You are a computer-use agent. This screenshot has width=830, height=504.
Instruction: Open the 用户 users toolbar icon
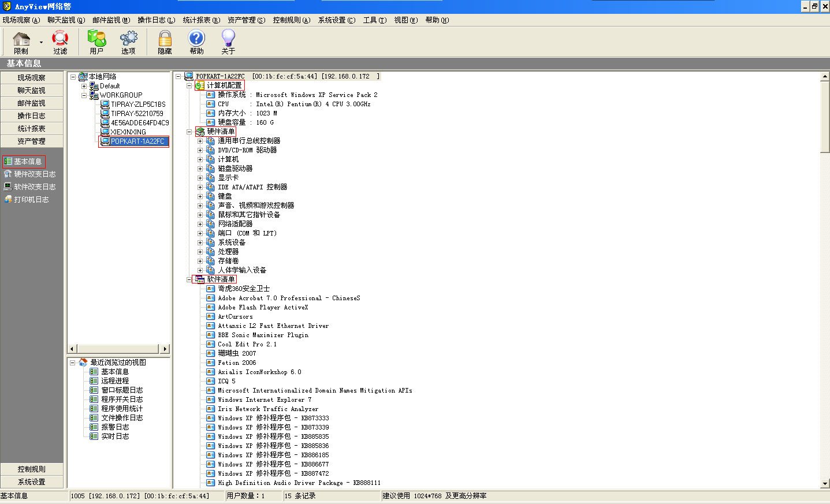tap(96, 39)
